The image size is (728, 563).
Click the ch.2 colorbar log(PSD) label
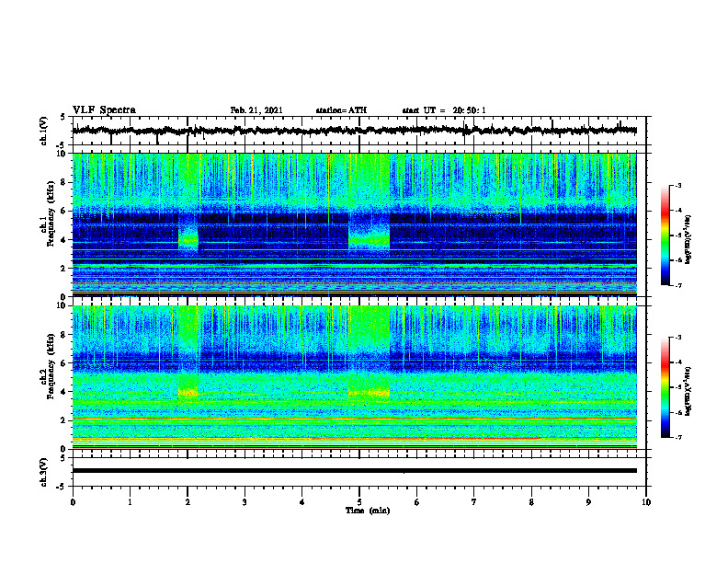pyautogui.click(x=688, y=390)
